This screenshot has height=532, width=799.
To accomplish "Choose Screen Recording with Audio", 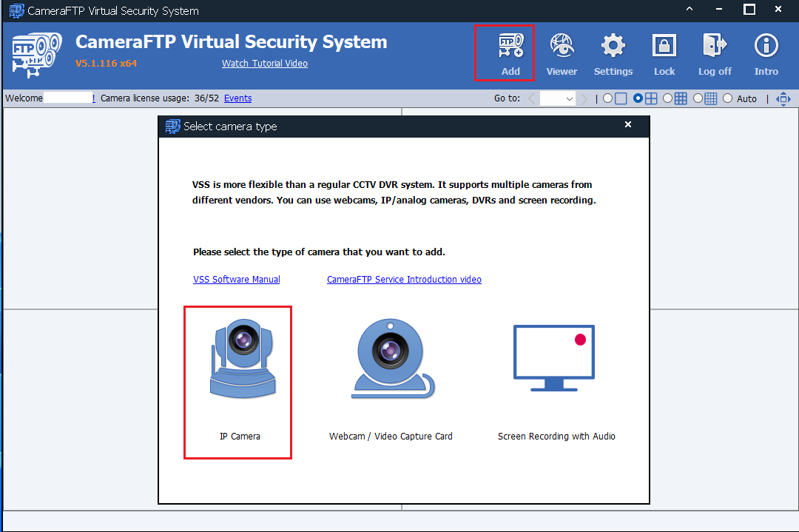I will coord(556,381).
